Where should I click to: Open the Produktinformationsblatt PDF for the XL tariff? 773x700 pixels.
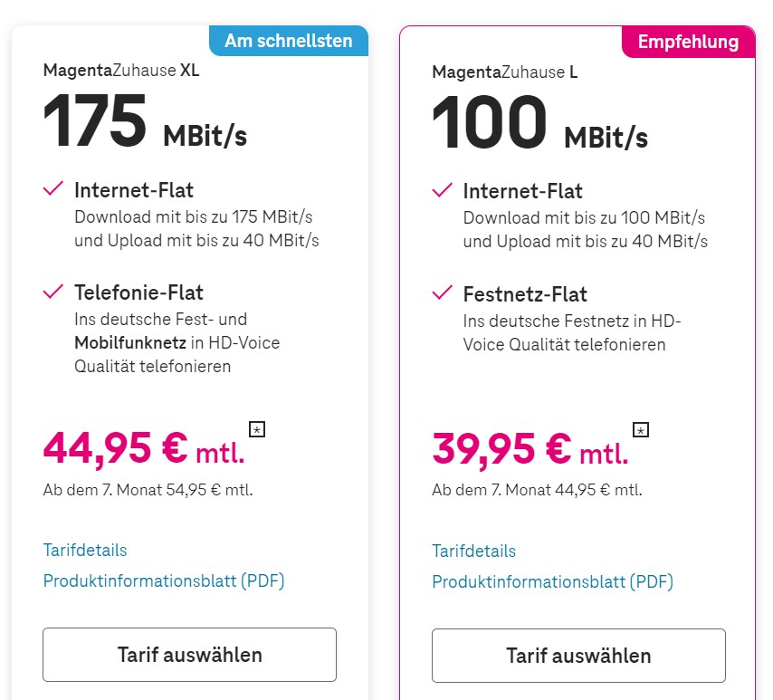164,580
